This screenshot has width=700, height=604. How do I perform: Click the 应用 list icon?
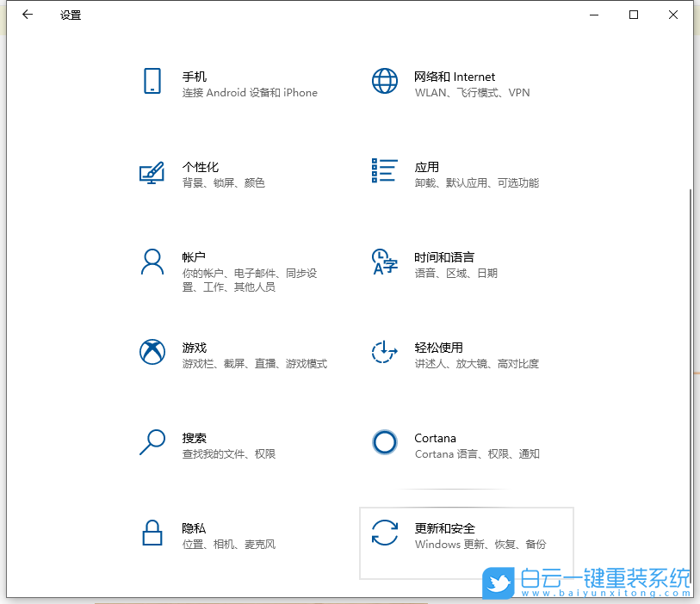point(384,171)
